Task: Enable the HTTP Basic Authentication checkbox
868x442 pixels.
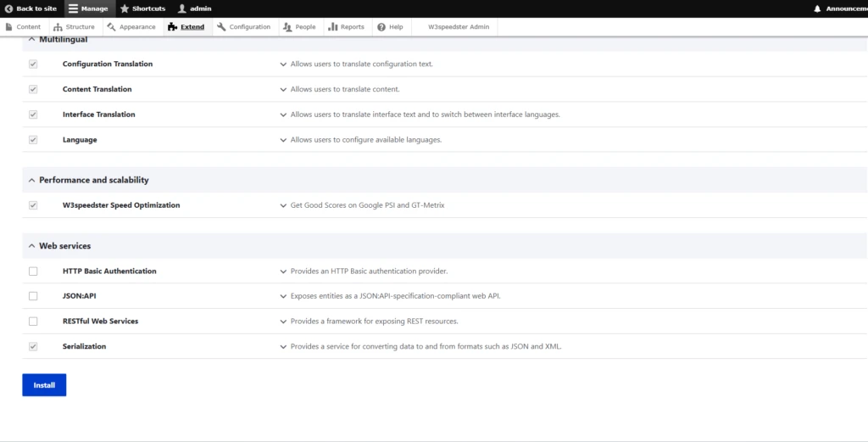Action: point(33,271)
